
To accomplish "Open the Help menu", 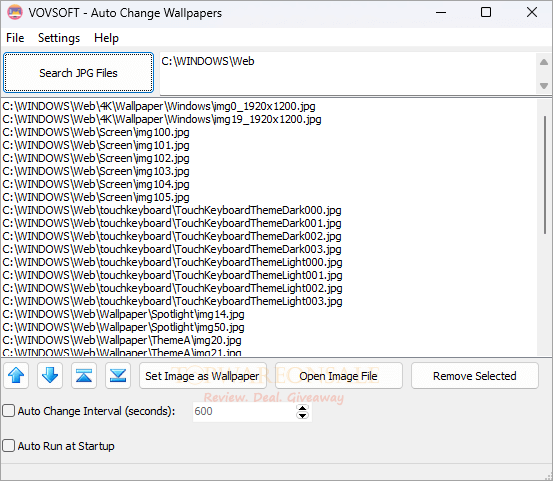I will pyautogui.click(x=106, y=38).
